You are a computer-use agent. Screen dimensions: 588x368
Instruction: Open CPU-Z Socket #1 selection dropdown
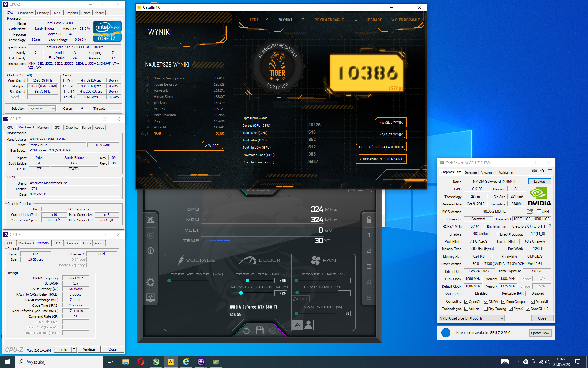click(42, 109)
